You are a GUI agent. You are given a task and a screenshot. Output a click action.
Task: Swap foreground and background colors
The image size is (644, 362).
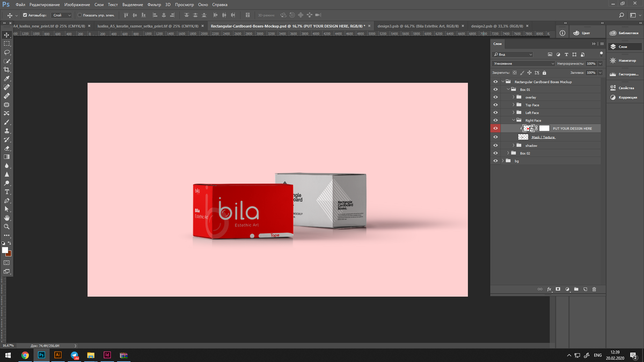[x=10, y=243]
